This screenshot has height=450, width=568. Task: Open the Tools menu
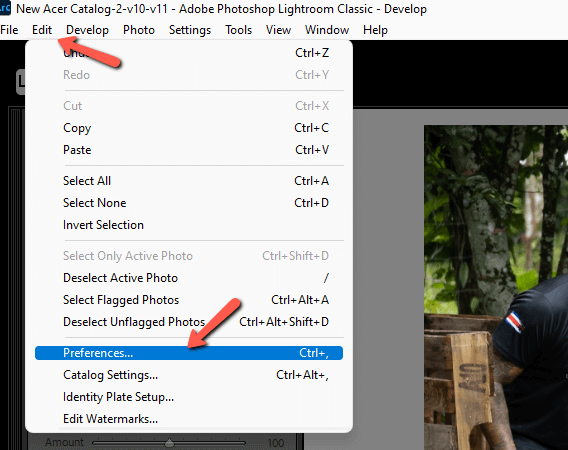[x=238, y=30]
